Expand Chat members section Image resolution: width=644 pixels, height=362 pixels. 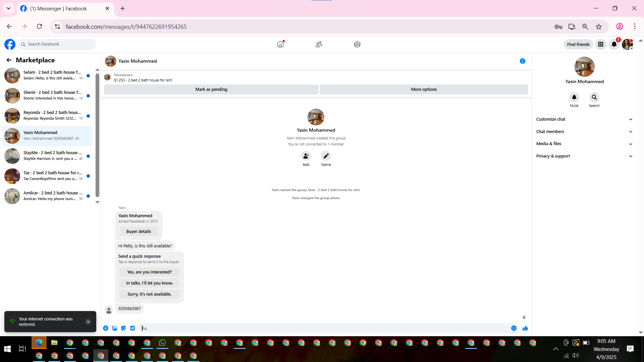tap(585, 132)
